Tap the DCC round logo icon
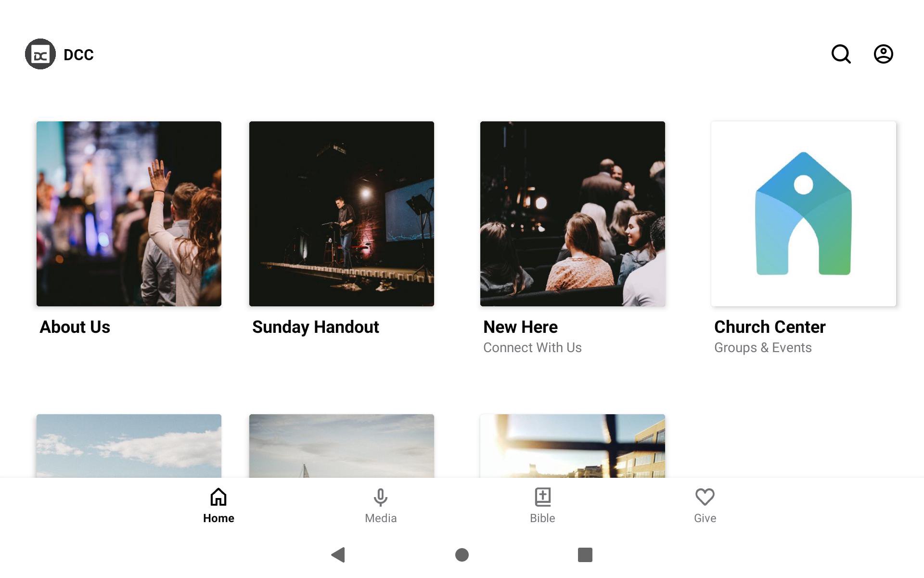 point(40,54)
